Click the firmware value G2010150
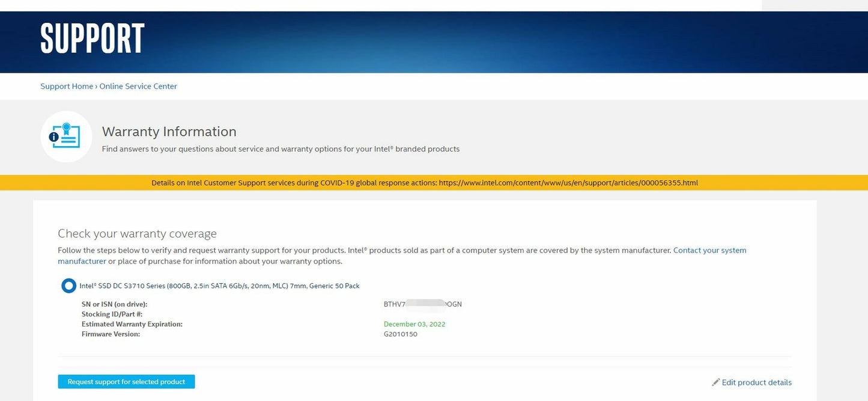 [x=401, y=334]
